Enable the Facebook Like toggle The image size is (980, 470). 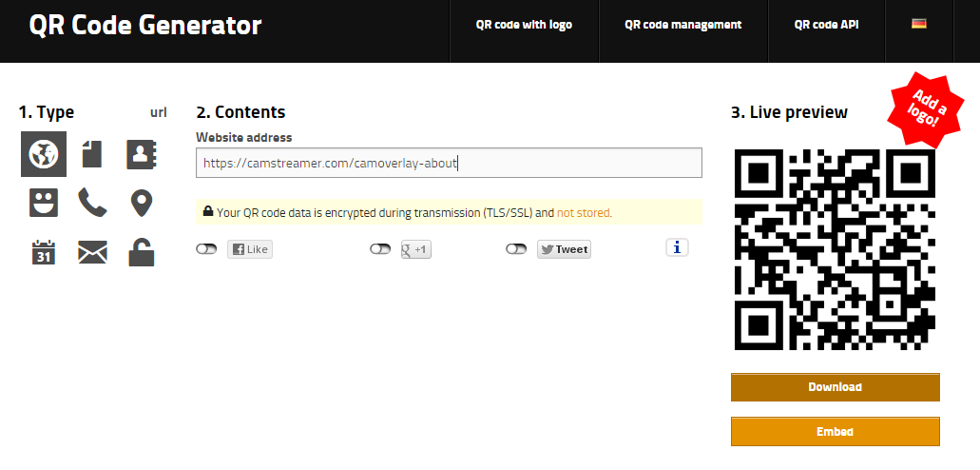206,249
